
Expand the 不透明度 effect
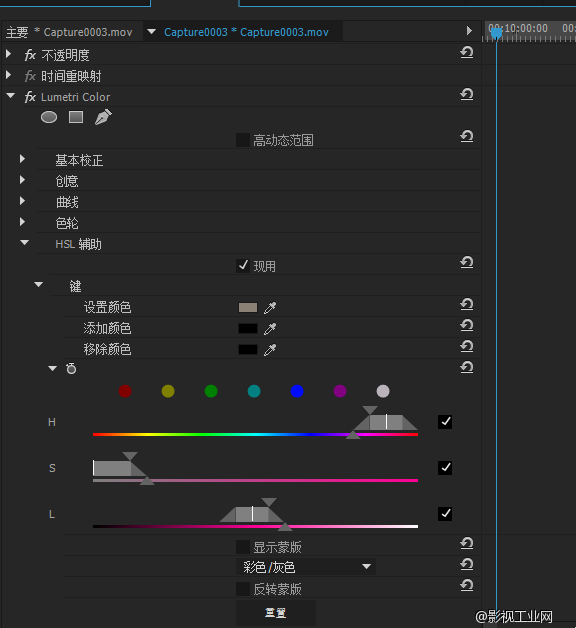pyautogui.click(x=8, y=54)
